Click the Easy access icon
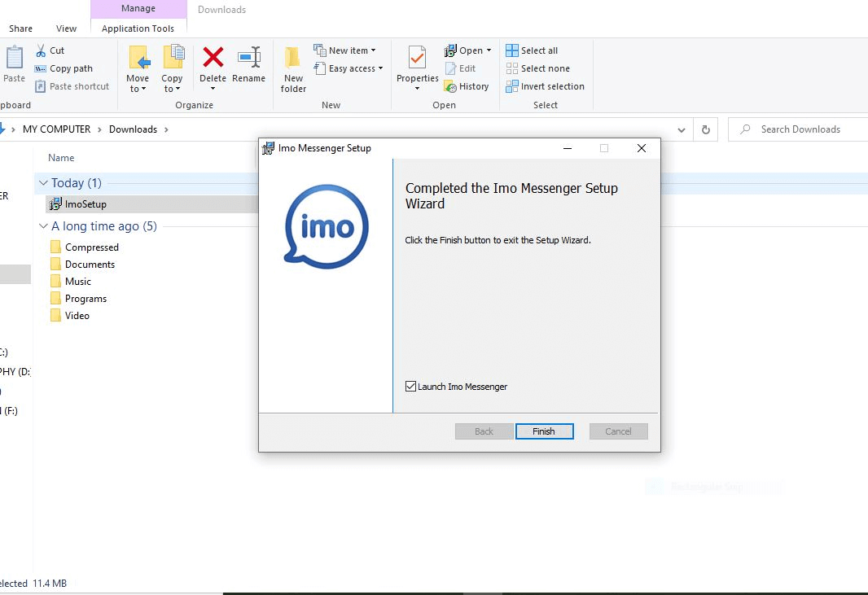868x595 pixels. [319, 68]
